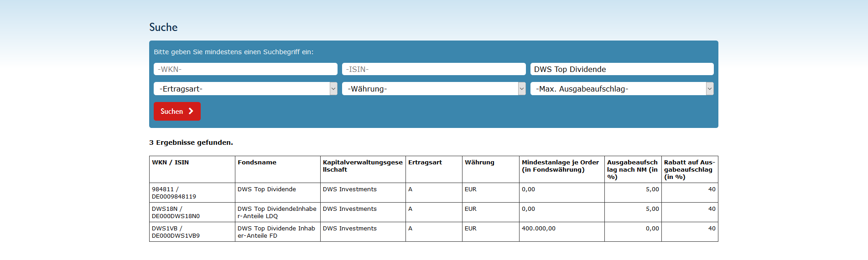The height and width of the screenshot is (260, 868).
Task: Click the 0,00 Mindestanlage value in DWS18N row
Action: click(528, 209)
